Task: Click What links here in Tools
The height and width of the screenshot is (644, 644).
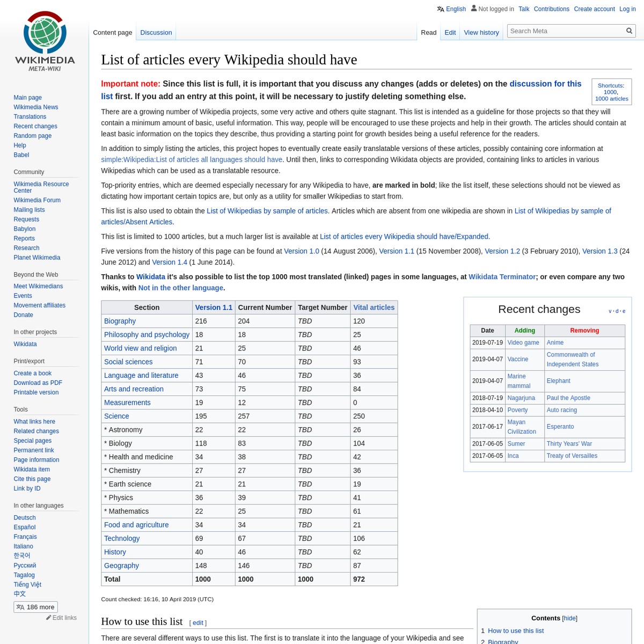Action: click(x=34, y=421)
